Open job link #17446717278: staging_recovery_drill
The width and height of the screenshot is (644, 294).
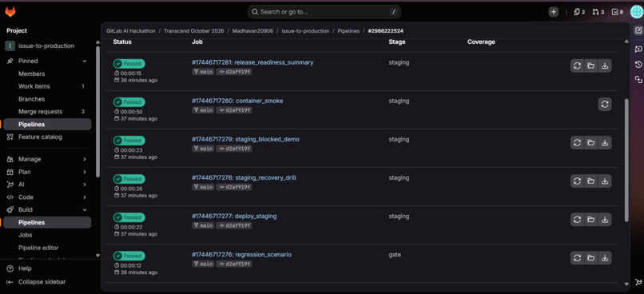(244, 178)
